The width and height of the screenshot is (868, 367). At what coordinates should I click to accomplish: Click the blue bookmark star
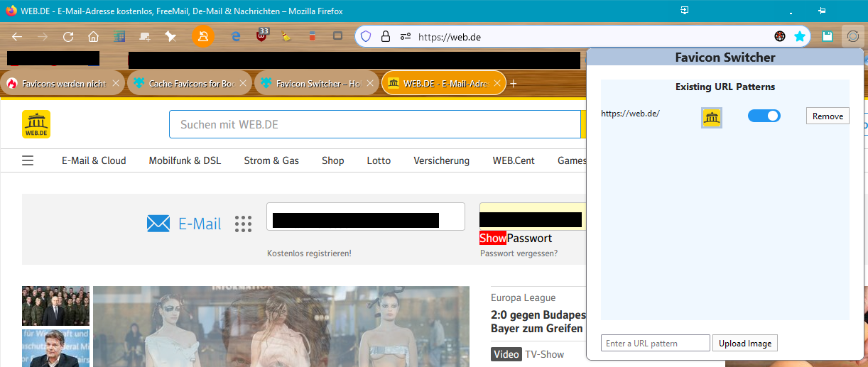pyautogui.click(x=800, y=36)
